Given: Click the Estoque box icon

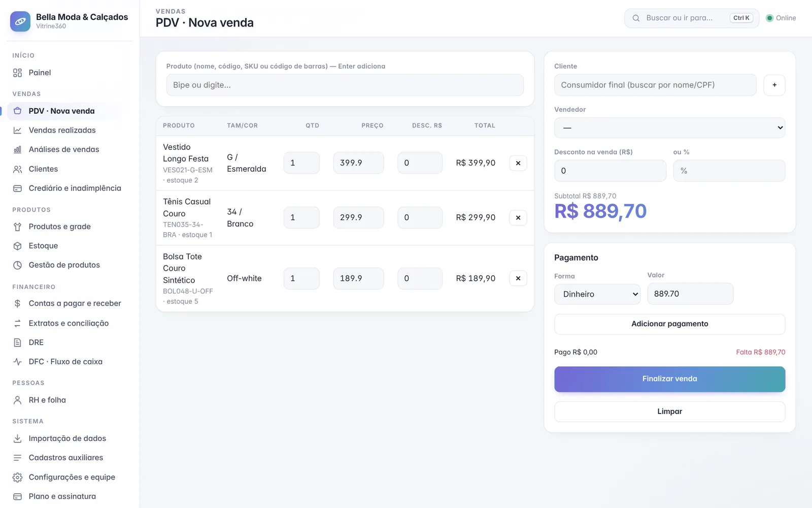Looking at the screenshot, I should pos(17,246).
